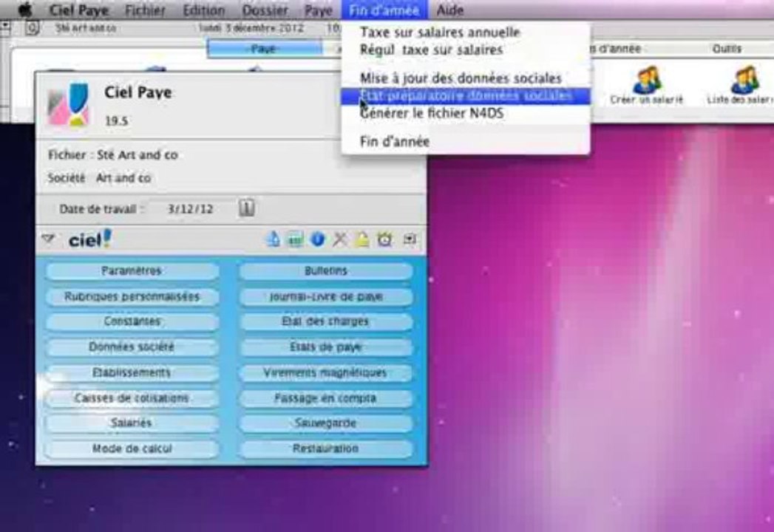Click 'Société Art and co' text
The height and width of the screenshot is (532, 774).
point(99,177)
